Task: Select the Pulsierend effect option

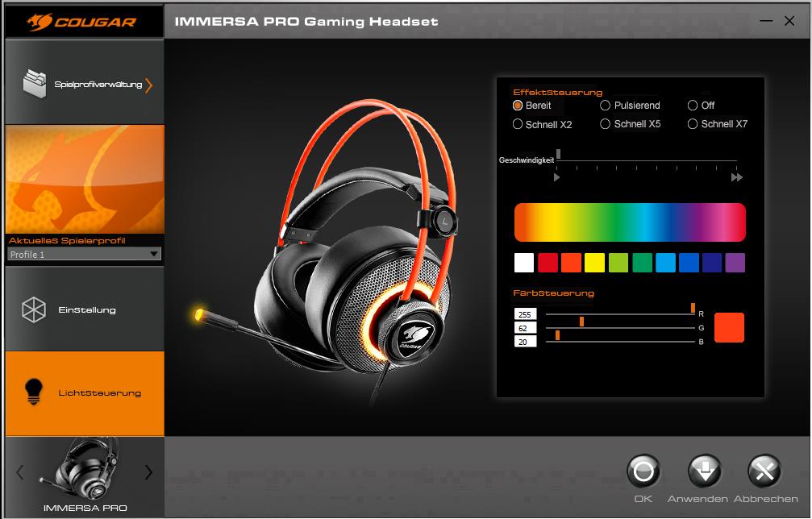Action: coord(606,106)
